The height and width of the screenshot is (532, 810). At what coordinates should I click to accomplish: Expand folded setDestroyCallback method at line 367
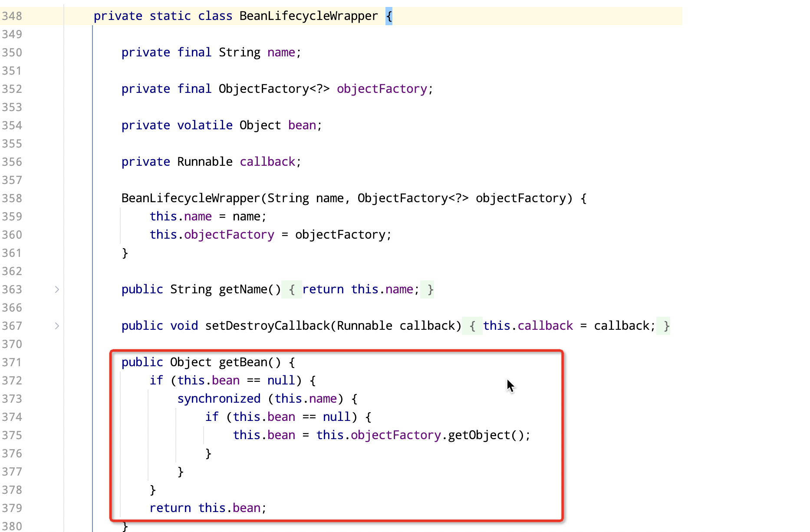(57, 326)
